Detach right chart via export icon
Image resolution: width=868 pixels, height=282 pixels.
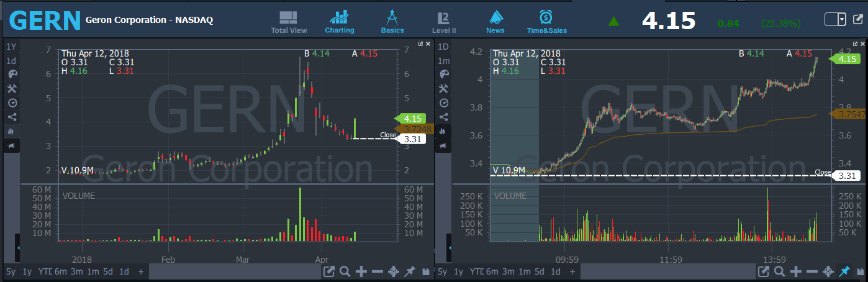pyautogui.click(x=764, y=271)
